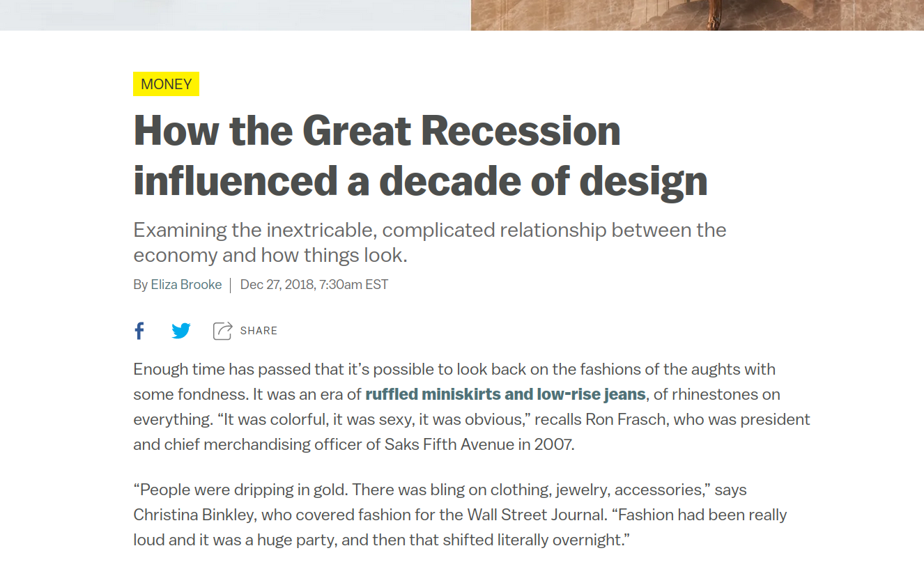Follow the ruffled miniskirts and low-rise jeans link
Screen dimensions: 924x569
[x=505, y=394]
